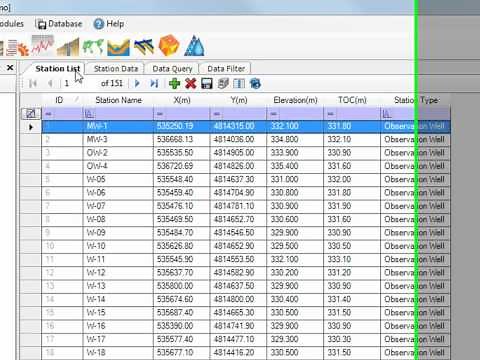The height and width of the screenshot is (360, 480).
Task: Select station name cell W-05
Action: (x=118, y=179)
